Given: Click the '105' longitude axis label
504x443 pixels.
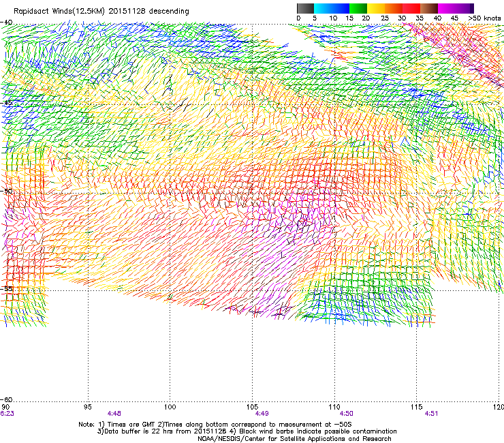Looking at the screenshot, I should 252,408.
